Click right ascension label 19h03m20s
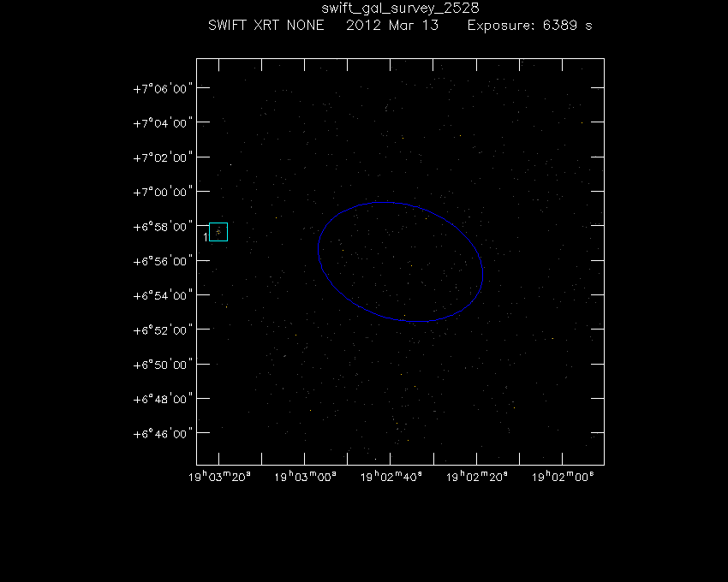The image size is (728, 582). (219, 477)
